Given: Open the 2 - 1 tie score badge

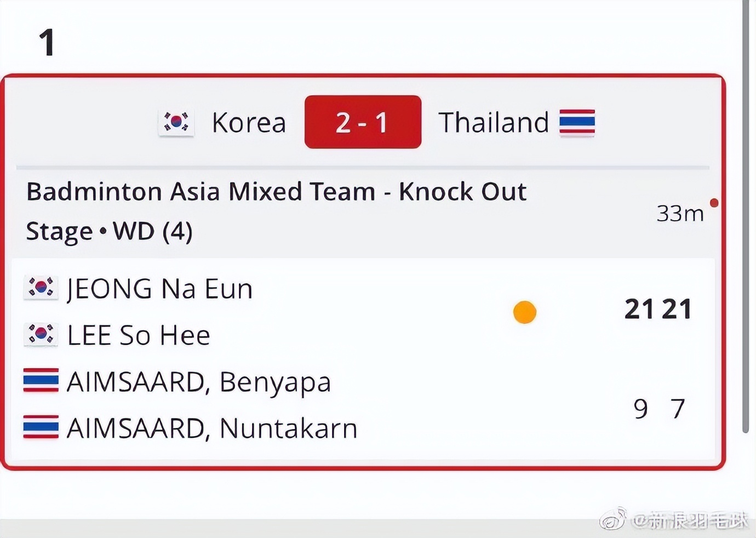Looking at the screenshot, I should tap(363, 122).
